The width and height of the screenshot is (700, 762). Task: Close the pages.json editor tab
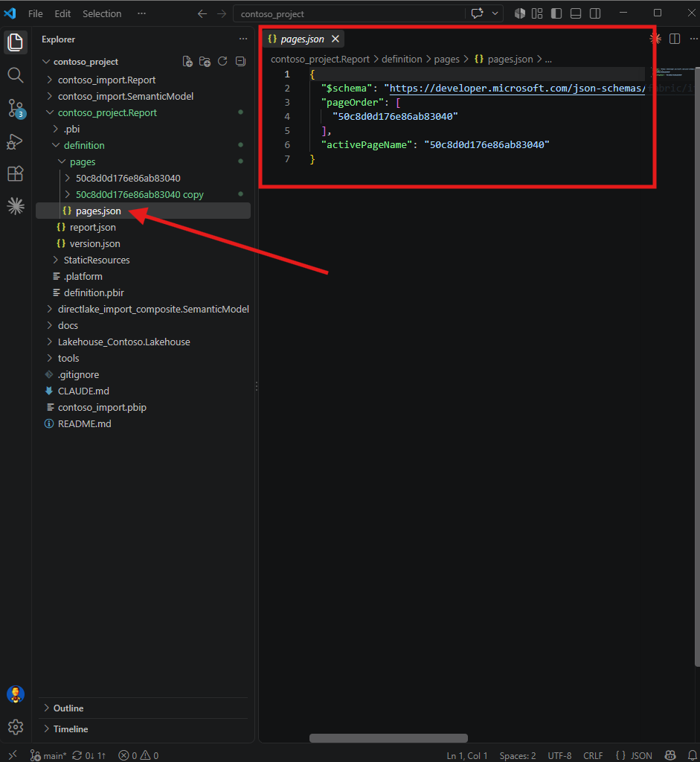[335, 39]
